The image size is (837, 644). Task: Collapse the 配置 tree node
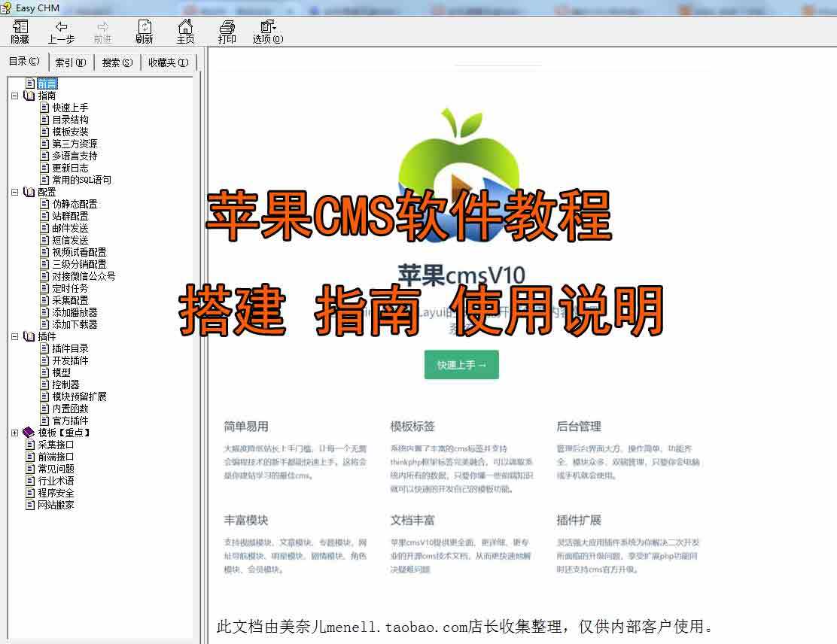(15, 192)
